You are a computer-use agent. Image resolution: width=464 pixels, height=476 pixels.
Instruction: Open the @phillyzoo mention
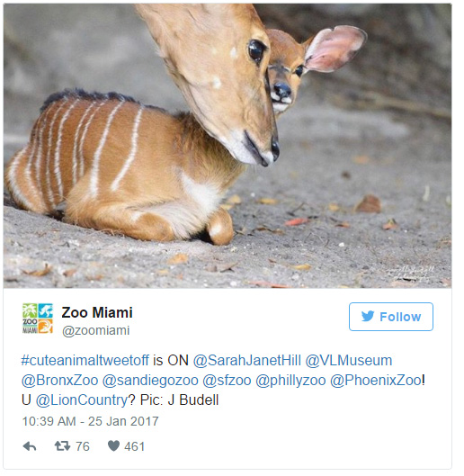point(290,380)
